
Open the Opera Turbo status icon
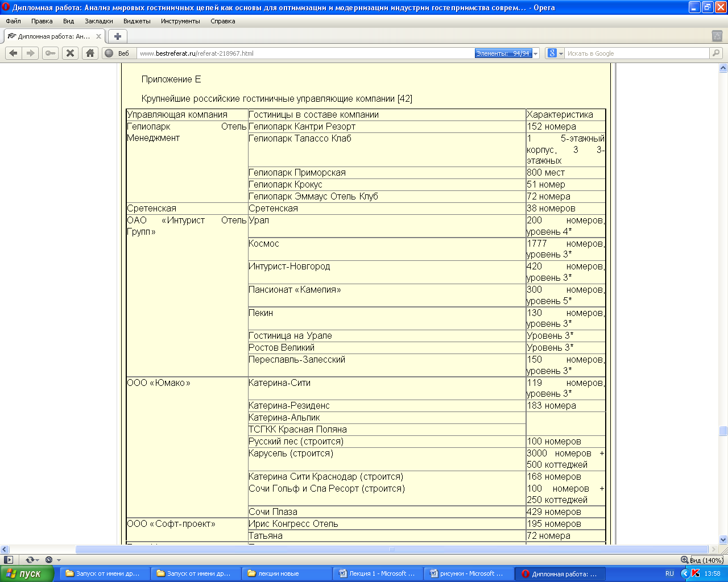(x=51, y=560)
